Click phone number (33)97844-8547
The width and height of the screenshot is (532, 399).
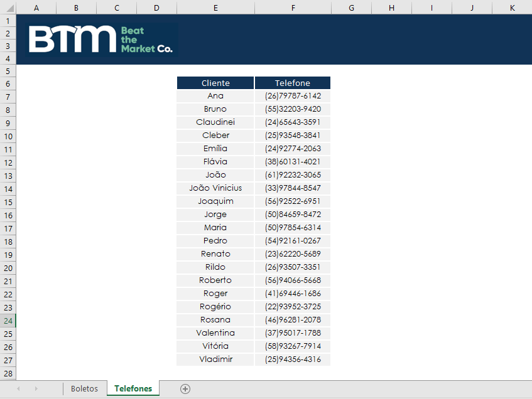click(293, 188)
